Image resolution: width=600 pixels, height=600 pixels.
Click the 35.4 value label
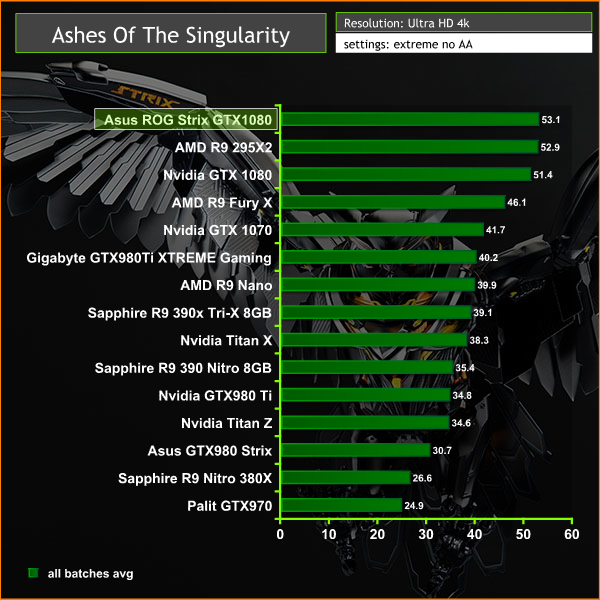pos(465,368)
